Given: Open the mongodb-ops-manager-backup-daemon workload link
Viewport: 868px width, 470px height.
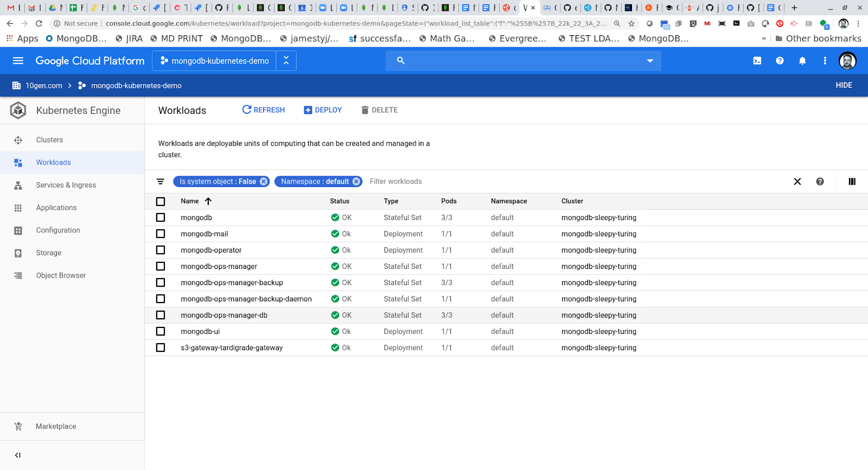Looking at the screenshot, I should click(246, 299).
